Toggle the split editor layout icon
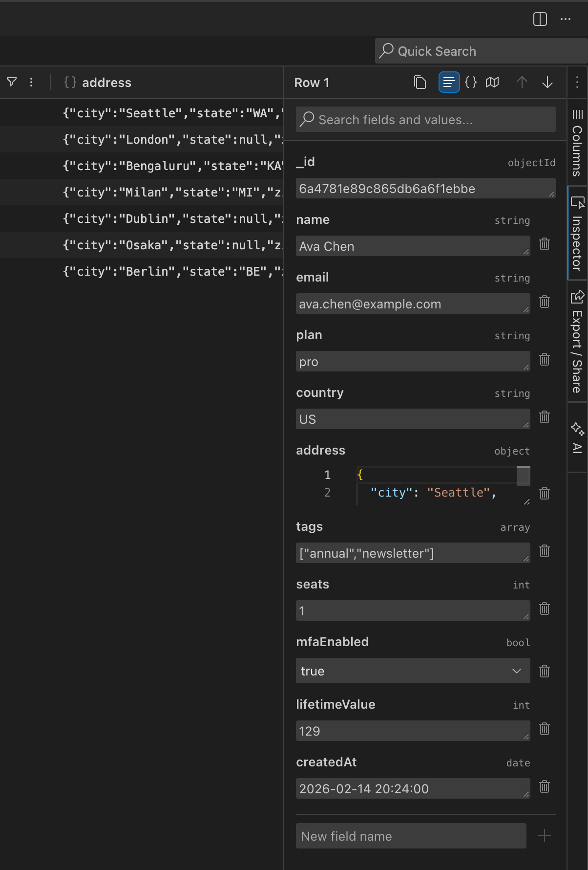This screenshot has height=870, width=588. point(540,19)
